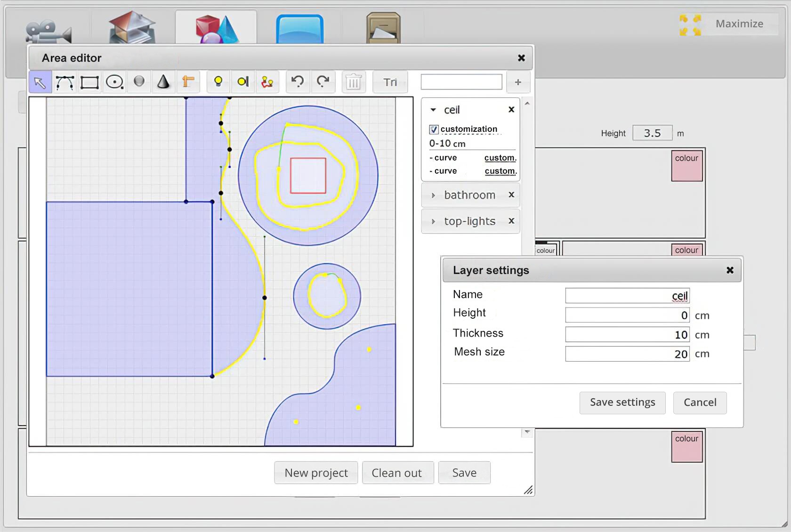791x532 pixels.
Task: Choose the rectangle drawing tool
Action: coord(89,82)
